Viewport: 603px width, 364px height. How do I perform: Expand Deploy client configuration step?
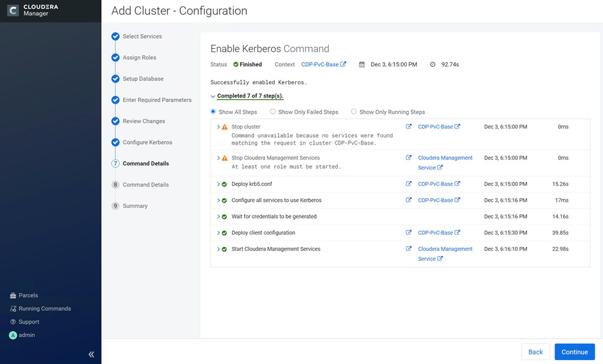click(218, 233)
